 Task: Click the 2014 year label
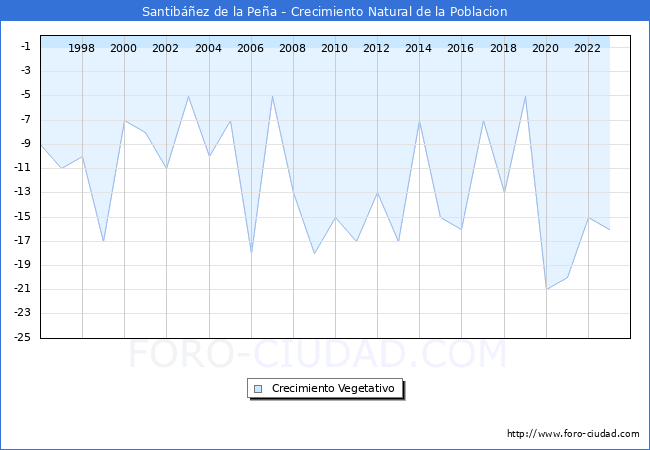pyautogui.click(x=418, y=48)
